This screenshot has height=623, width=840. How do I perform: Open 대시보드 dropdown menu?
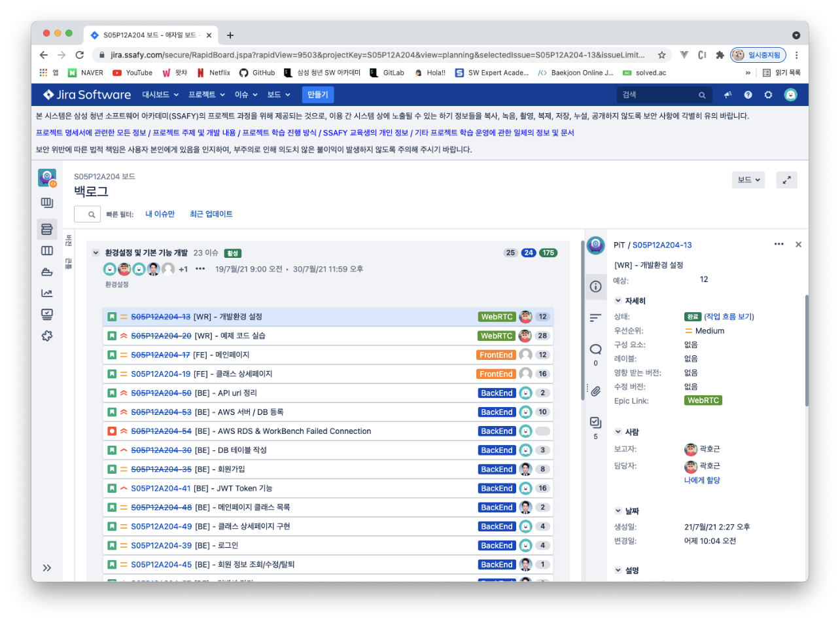click(x=160, y=95)
